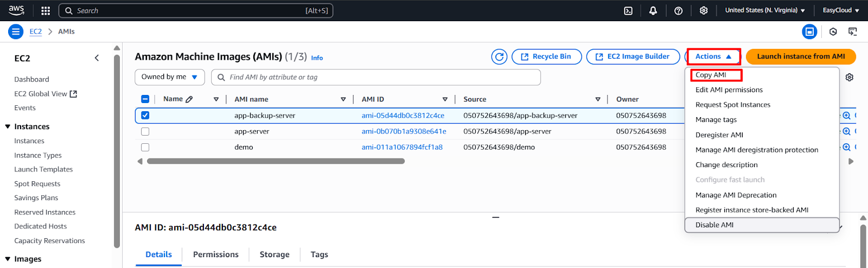The image size is (868, 268).
Task: Open the United States (N. Virginia) region selector
Action: click(x=765, y=10)
